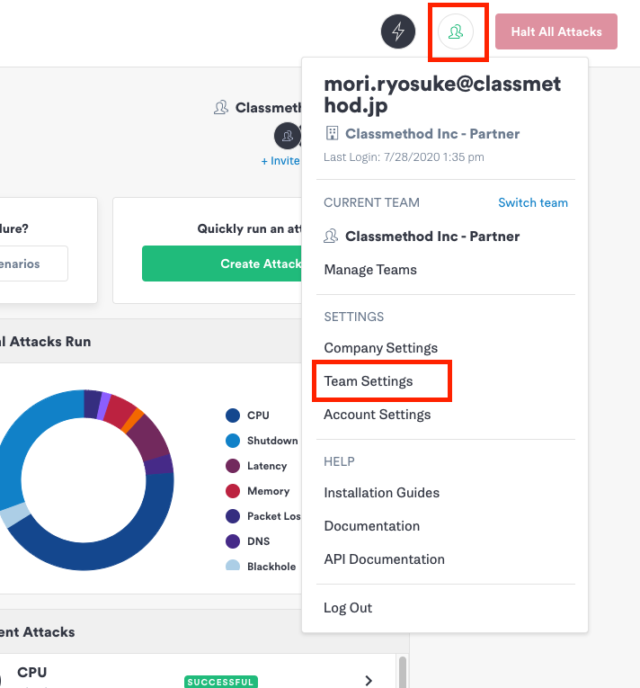The image size is (640, 688).
Task: Select Log Out
Action: click(x=348, y=608)
